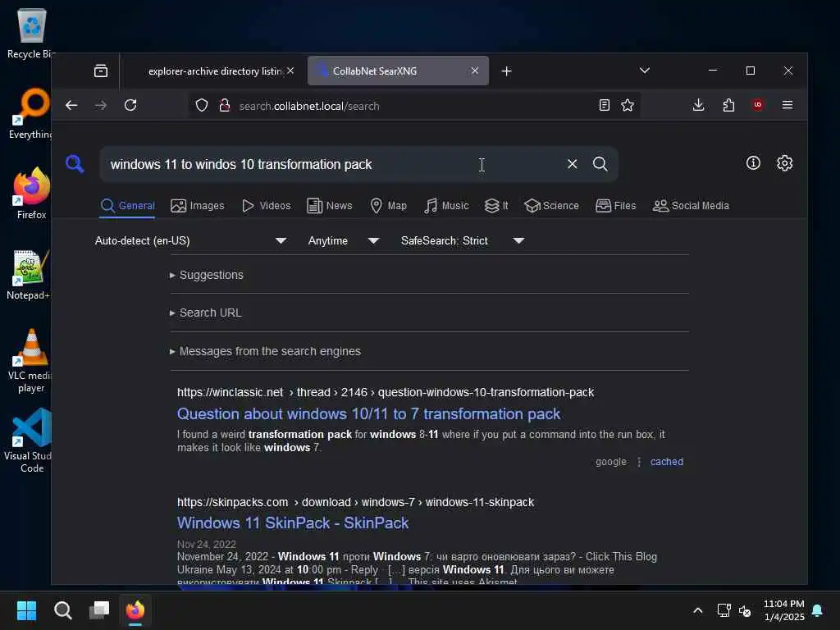The width and height of the screenshot is (840, 630).
Task: Switch to the Images category
Action: tap(197, 206)
